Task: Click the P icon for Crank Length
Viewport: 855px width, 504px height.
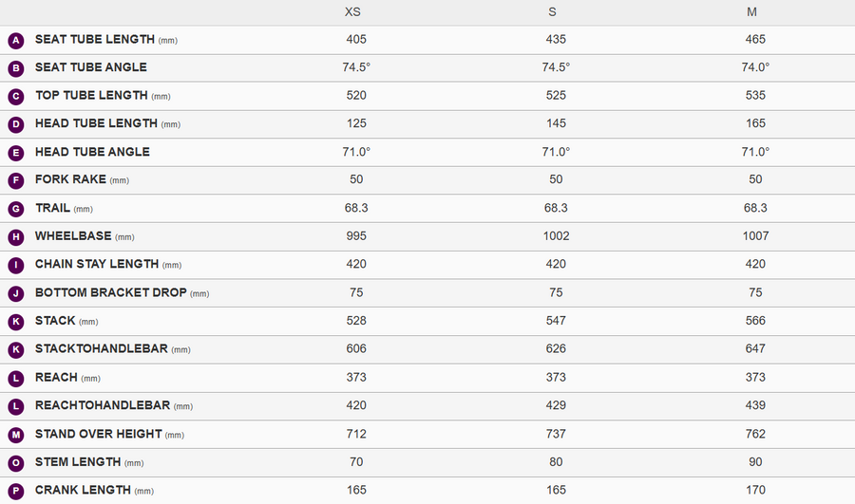Action: coord(16,491)
